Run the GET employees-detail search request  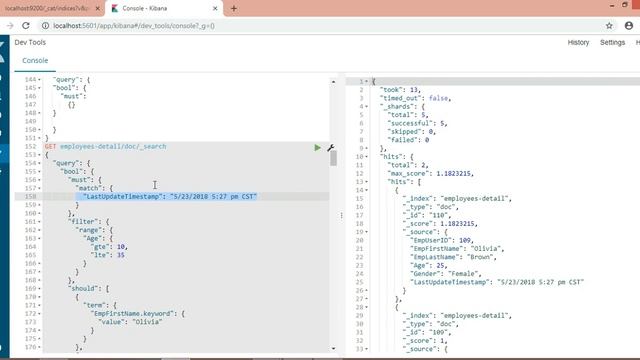click(x=318, y=147)
